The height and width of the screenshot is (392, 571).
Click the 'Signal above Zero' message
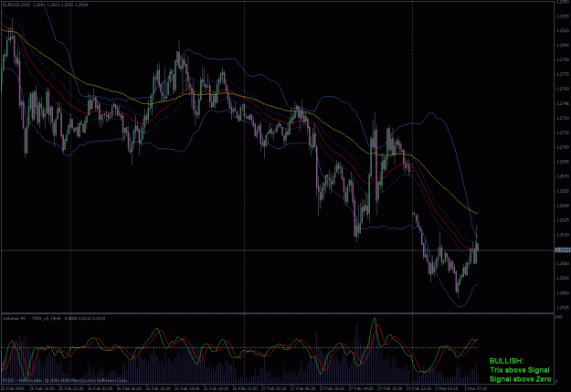[x=520, y=379]
